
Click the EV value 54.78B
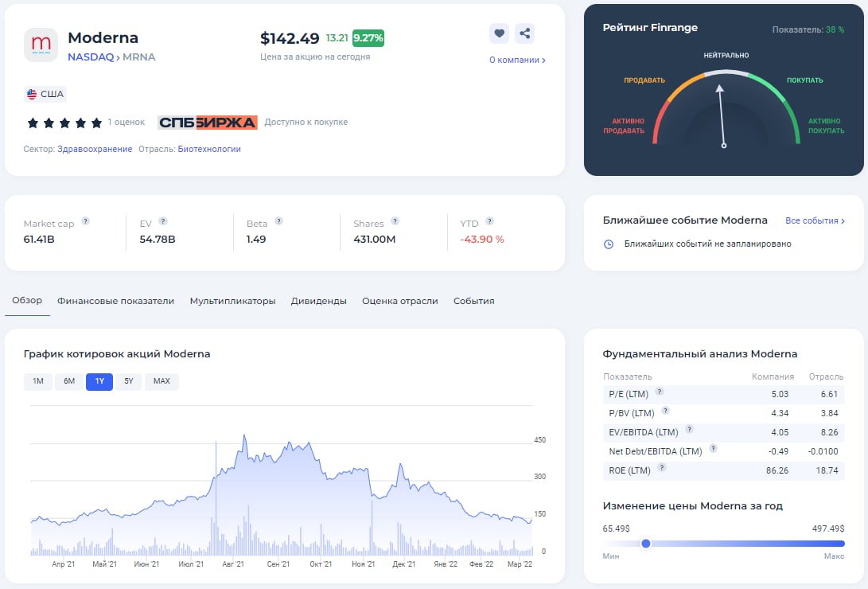click(158, 240)
